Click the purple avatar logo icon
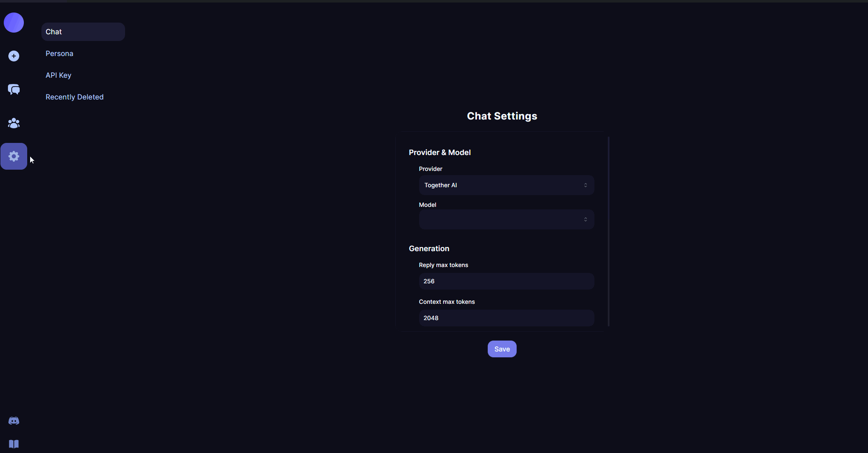Viewport: 868px width, 453px height. click(14, 23)
